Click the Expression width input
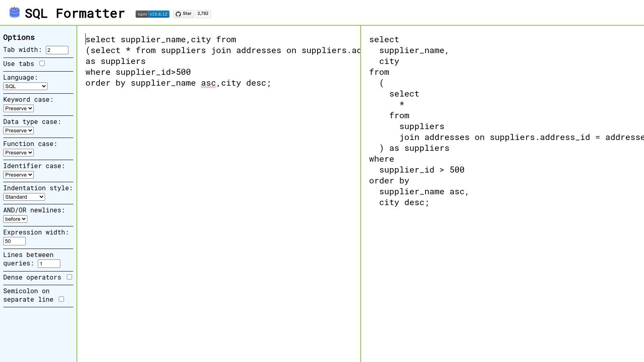 pos(14,241)
